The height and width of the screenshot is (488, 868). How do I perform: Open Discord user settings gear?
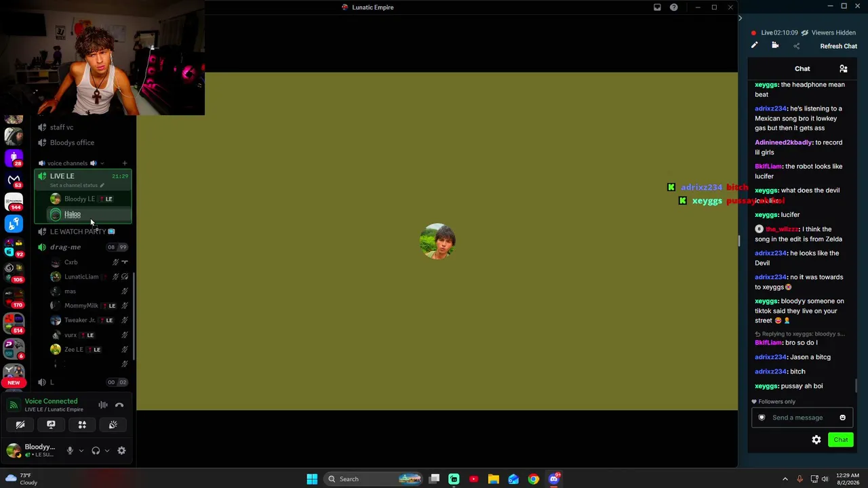point(121,451)
